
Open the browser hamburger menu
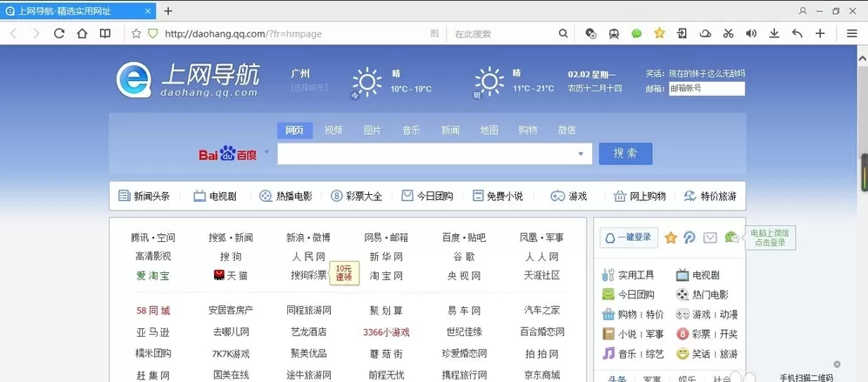click(852, 34)
